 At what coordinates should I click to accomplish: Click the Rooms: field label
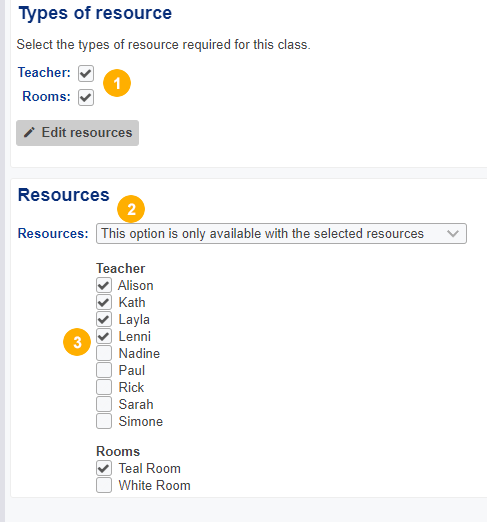(x=46, y=96)
